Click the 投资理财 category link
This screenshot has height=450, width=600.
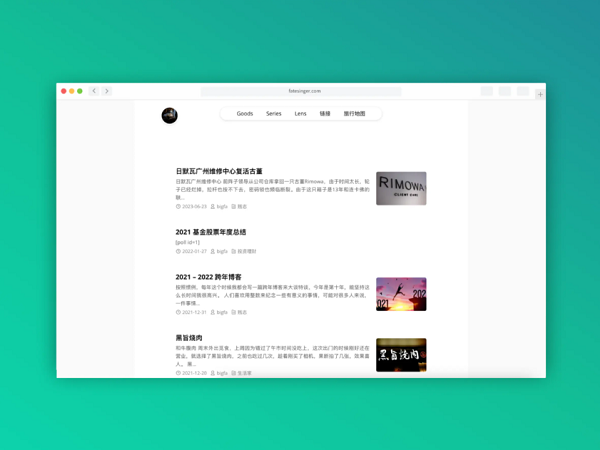pyautogui.click(x=247, y=251)
